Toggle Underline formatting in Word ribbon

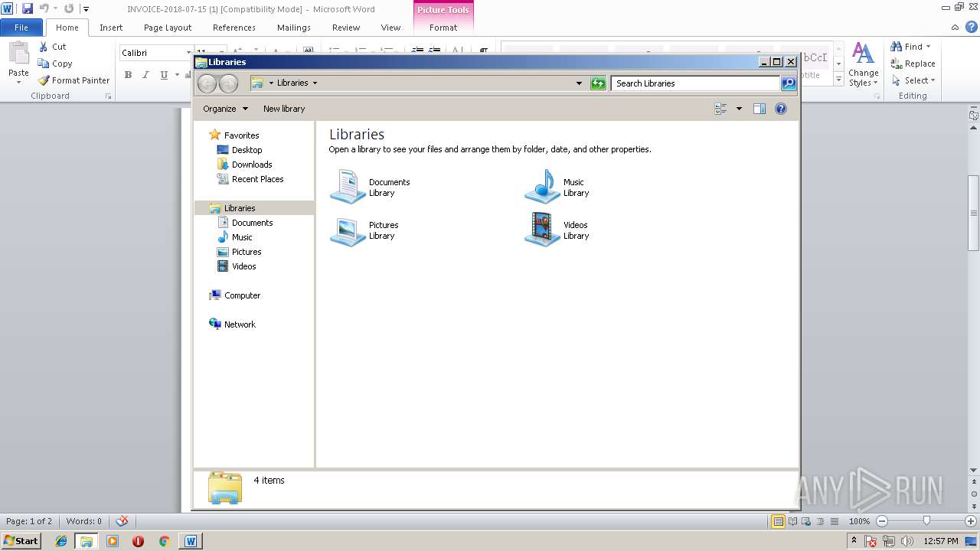coord(164,75)
